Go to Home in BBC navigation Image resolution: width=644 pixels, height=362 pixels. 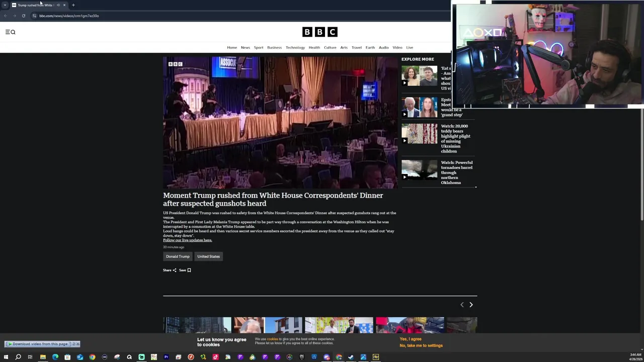(x=232, y=48)
